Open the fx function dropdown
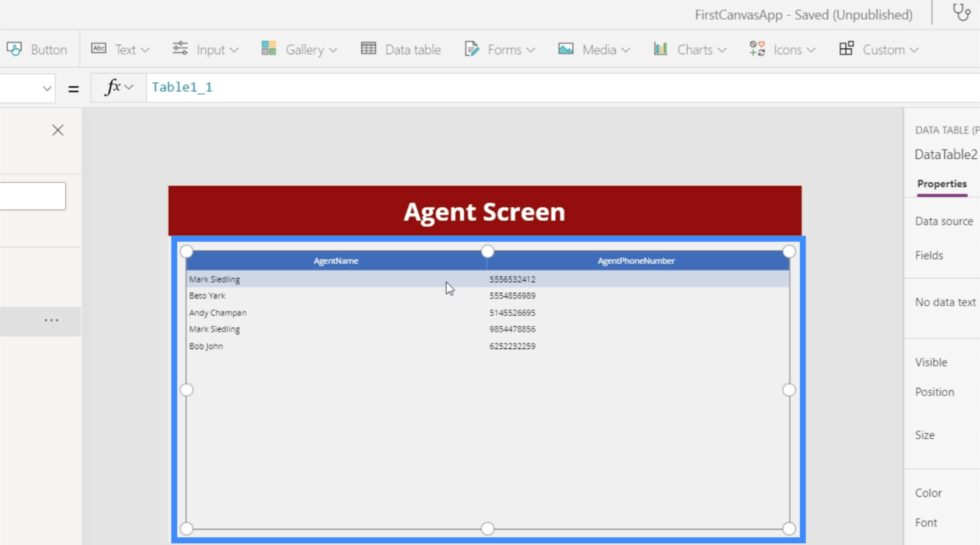980x545 pixels. [x=119, y=88]
